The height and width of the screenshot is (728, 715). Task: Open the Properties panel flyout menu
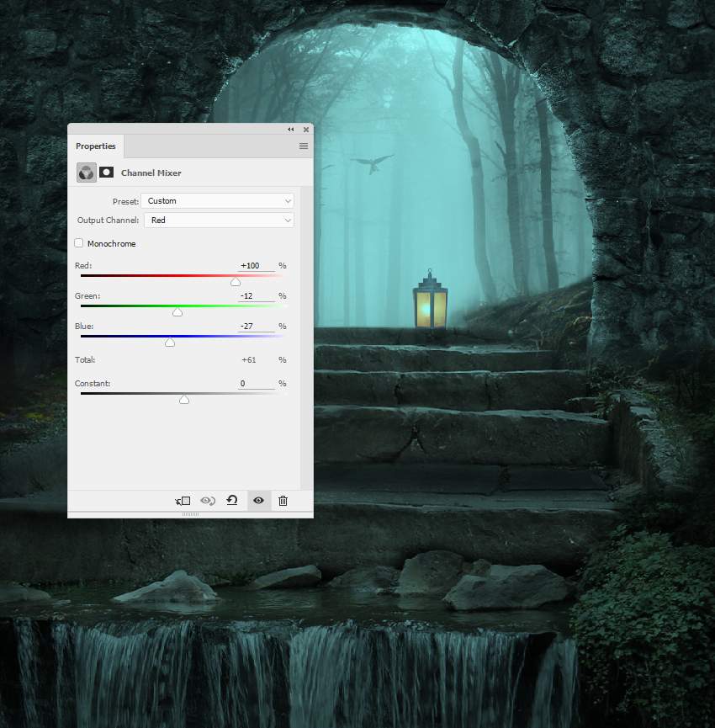coord(303,146)
